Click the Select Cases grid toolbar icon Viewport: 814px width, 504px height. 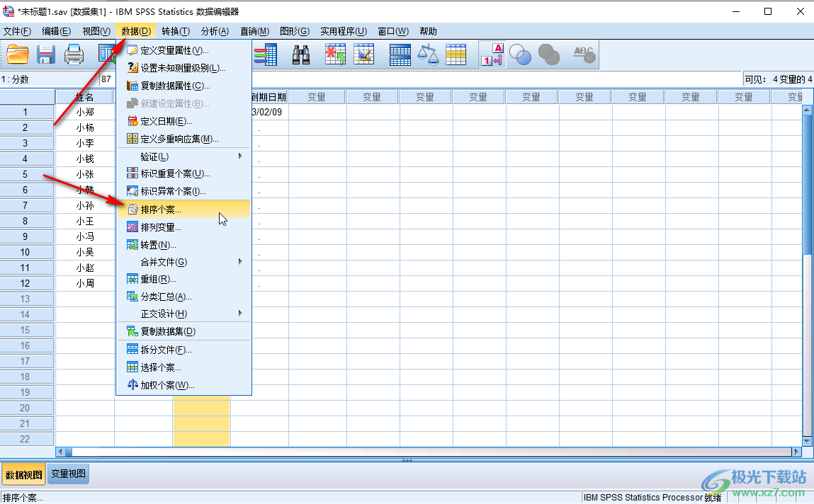[456, 55]
